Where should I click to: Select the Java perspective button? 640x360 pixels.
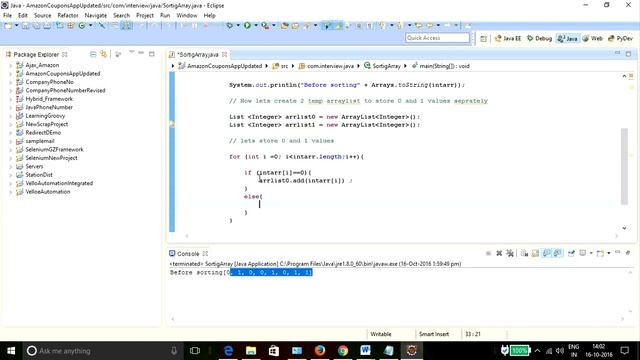click(x=567, y=38)
